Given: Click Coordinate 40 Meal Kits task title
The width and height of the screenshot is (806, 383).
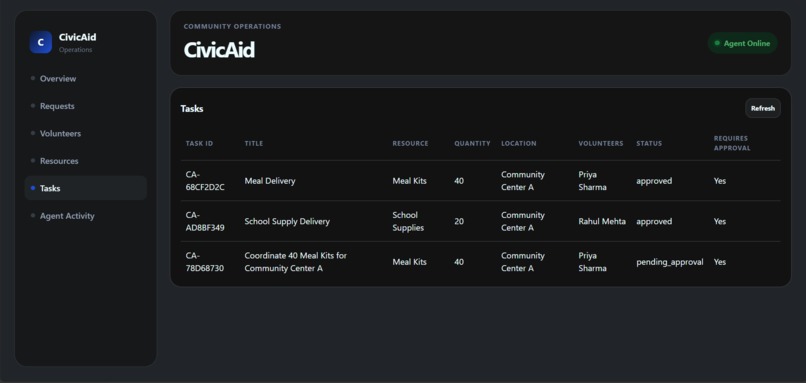Looking at the screenshot, I should click(296, 262).
